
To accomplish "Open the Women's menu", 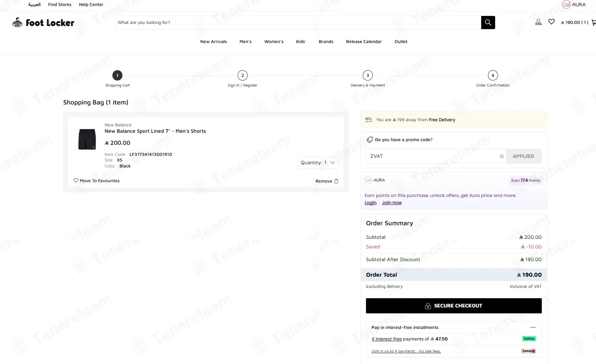I will click(274, 41).
